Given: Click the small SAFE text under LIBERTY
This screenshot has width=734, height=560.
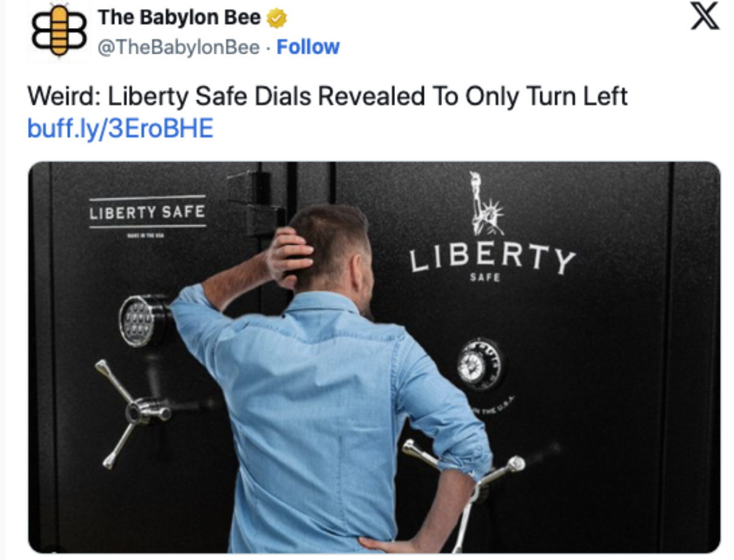Looking at the screenshot, I should 485,277.
